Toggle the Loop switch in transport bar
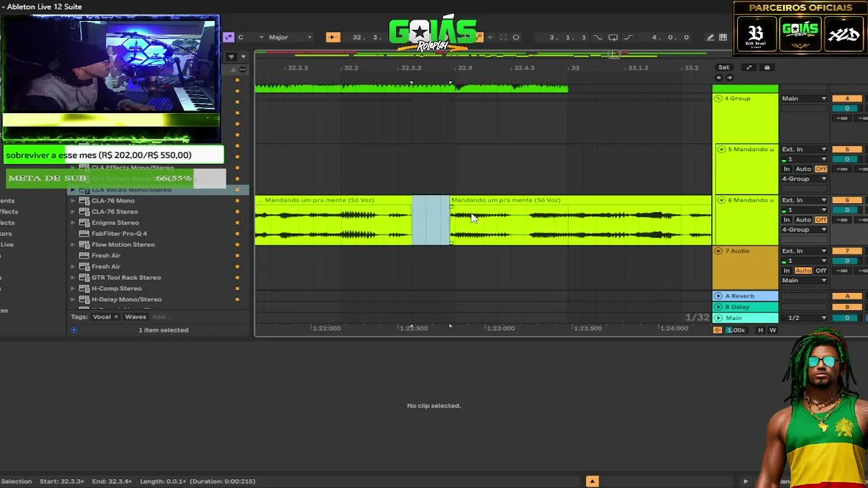868x488 pixels. coord(612,37)
